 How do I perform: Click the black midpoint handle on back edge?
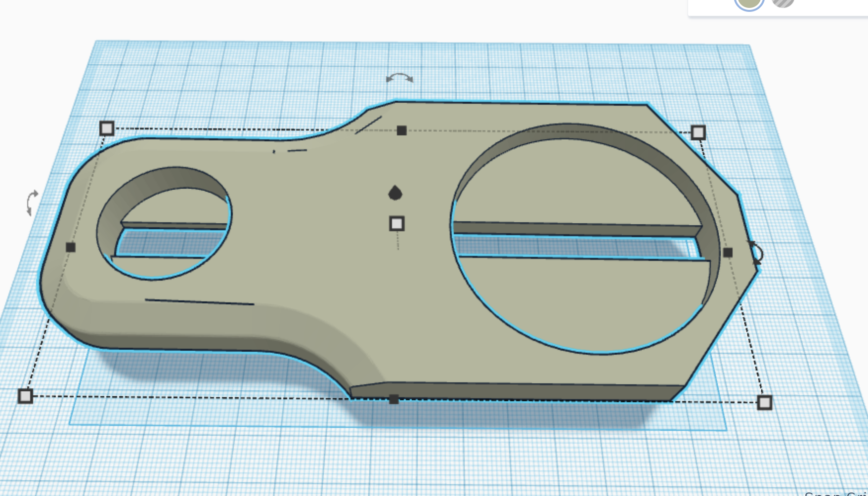(401, 130)
